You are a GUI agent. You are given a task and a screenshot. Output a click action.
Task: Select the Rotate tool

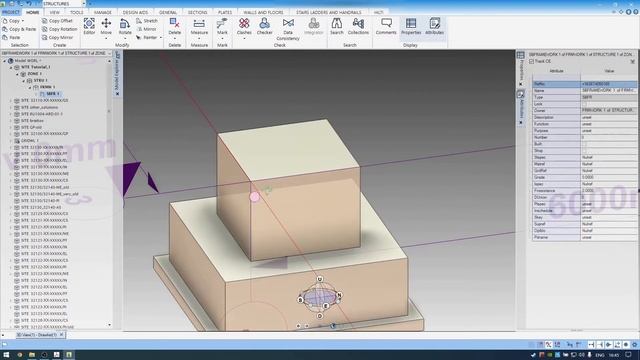[x=125, y=27]
